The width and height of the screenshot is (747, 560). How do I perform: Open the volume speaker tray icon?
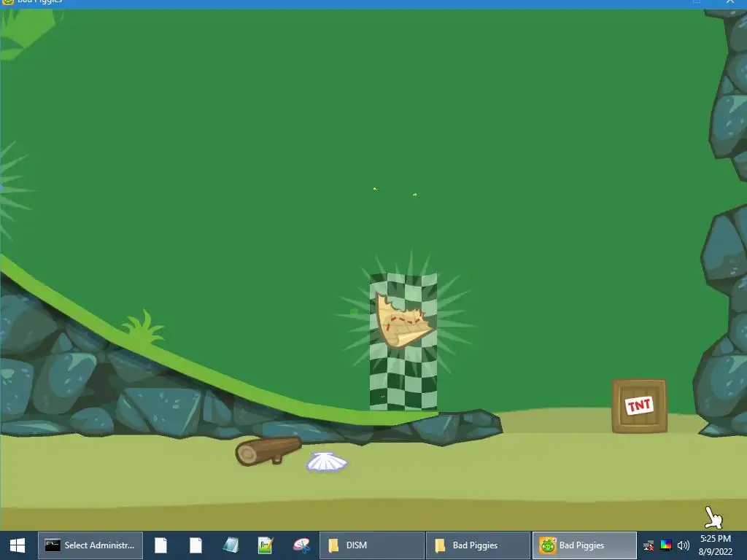coord(683,545)
